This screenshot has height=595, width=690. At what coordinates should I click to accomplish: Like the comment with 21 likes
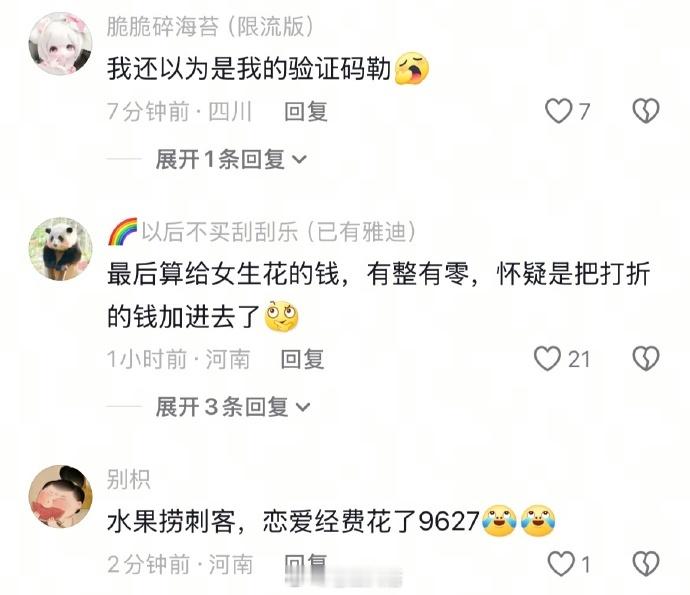pos(547,359)
